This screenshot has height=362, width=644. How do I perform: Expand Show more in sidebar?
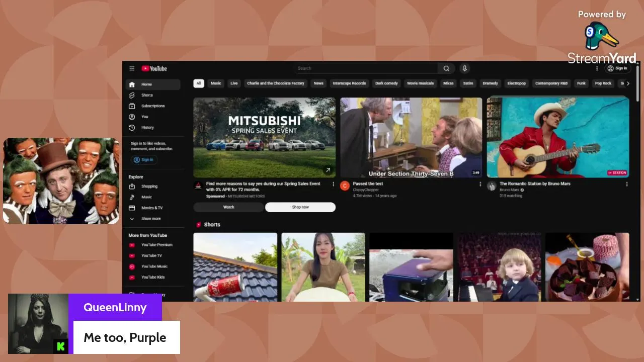point(153,219)
